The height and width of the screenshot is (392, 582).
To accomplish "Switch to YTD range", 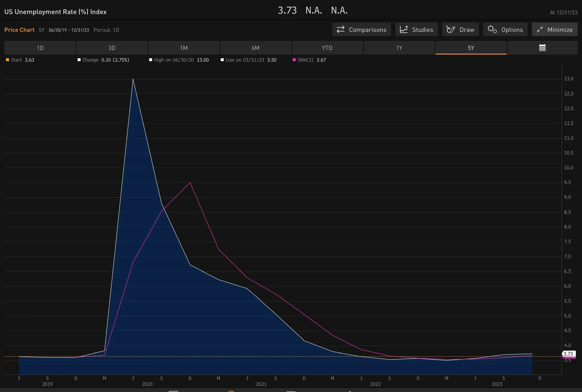I will click(x=327, y=48).
